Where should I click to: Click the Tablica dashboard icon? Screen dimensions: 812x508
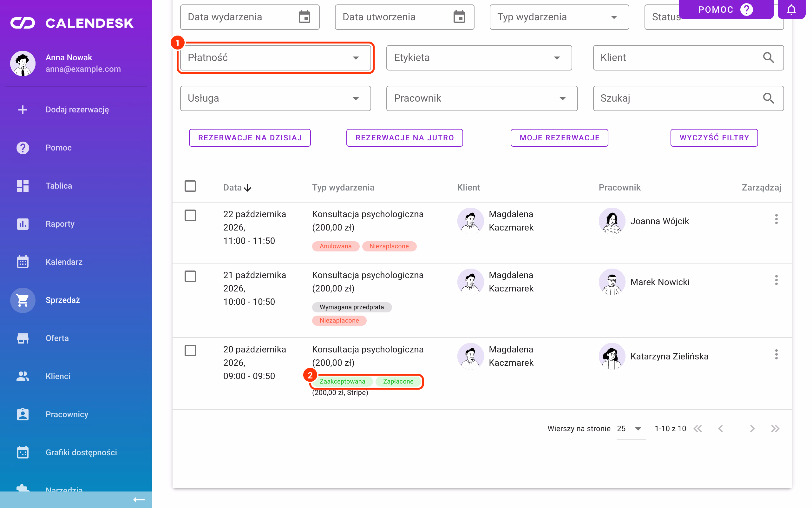tap(23, 186)
